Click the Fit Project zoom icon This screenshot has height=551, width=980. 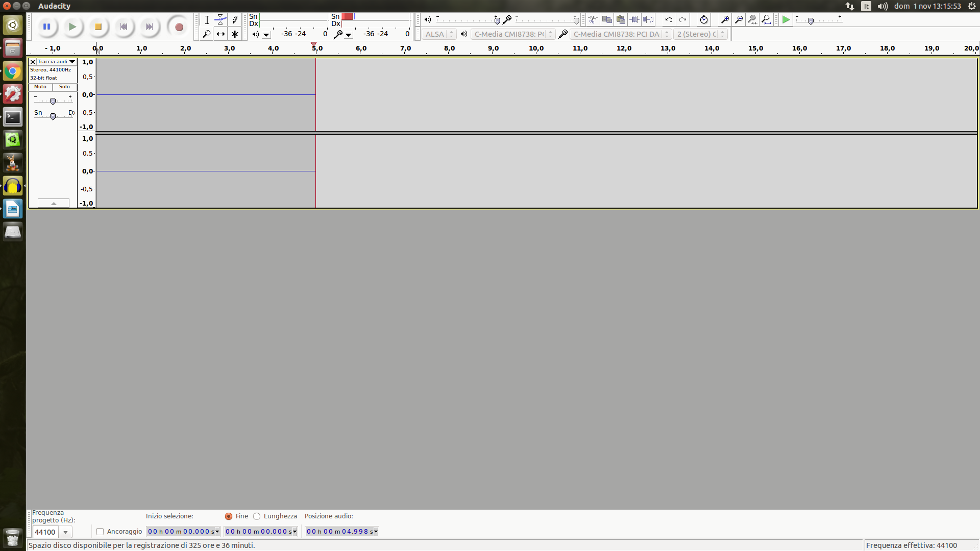pos(766,20)
